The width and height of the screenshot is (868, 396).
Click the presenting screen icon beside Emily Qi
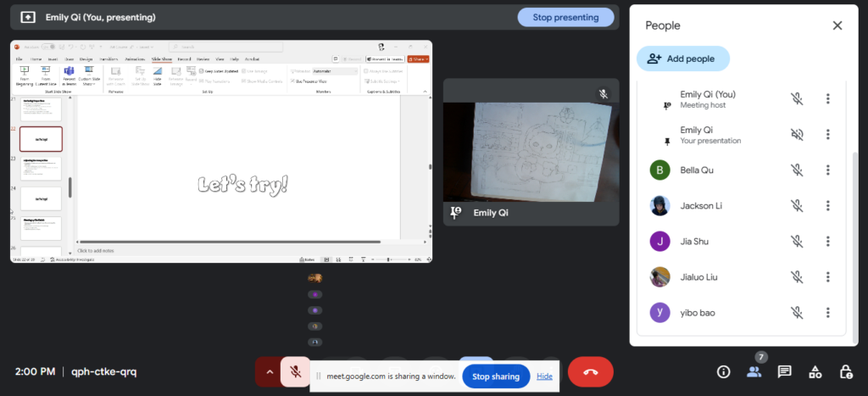(x=28, y=17)
